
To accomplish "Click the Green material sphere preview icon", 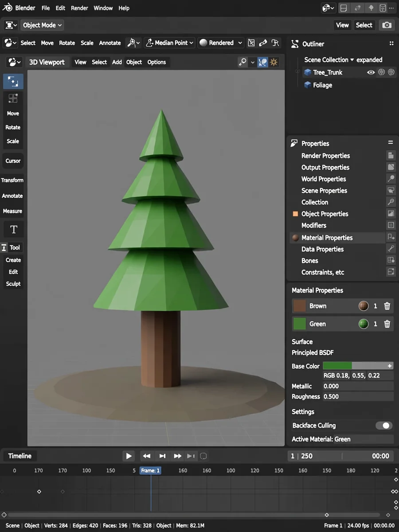I will coord(364,324).
